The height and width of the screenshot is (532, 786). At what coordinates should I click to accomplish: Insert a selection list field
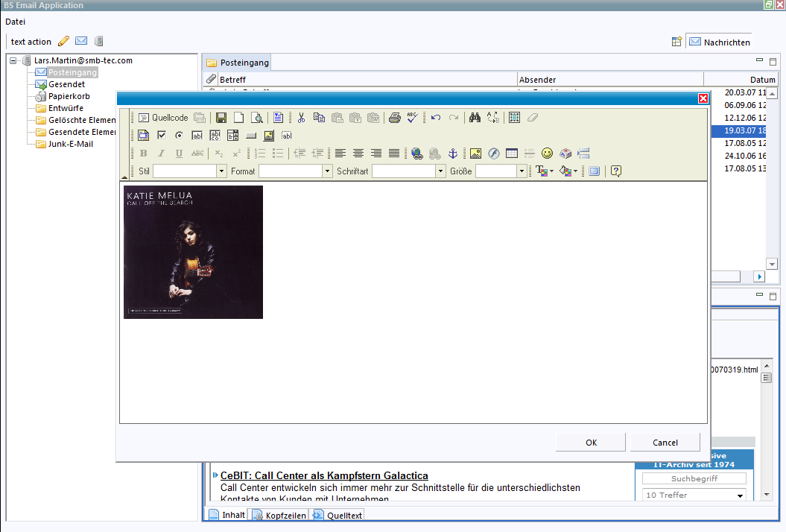tap(232, 136)
